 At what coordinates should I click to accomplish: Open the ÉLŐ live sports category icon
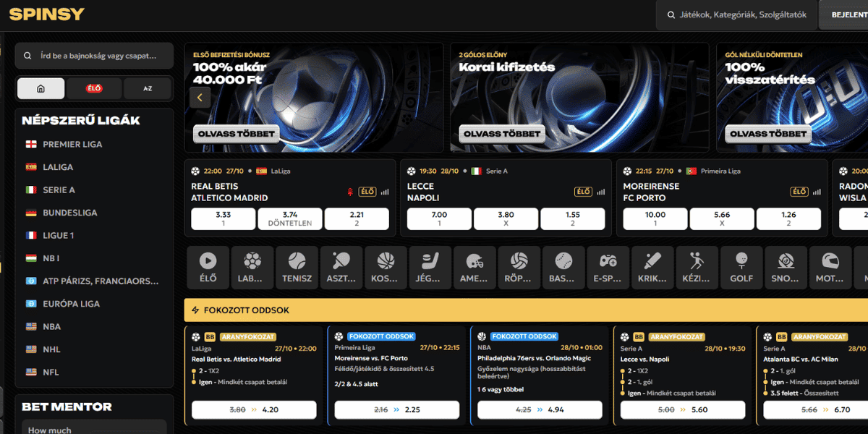[x=208, y=268]
